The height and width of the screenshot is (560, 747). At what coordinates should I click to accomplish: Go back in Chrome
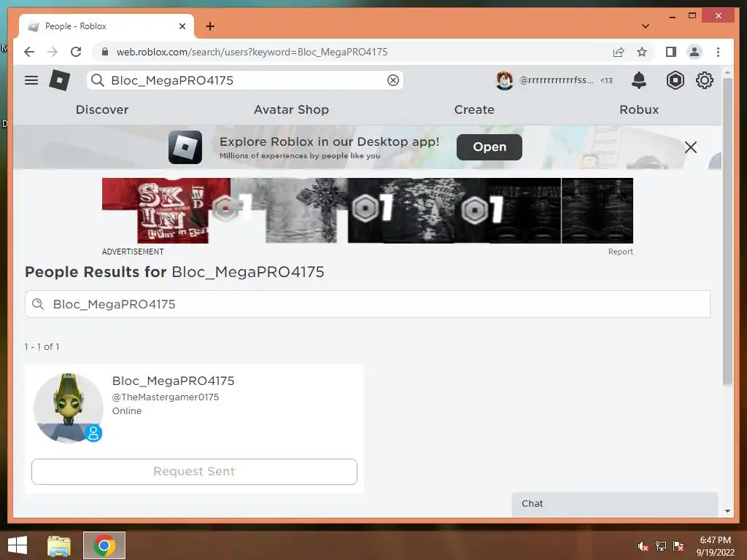(x=29, y=52)
